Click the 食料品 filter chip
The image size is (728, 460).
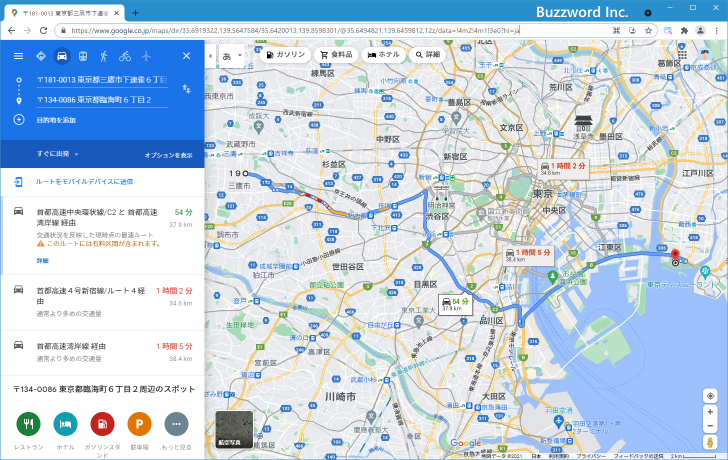coord(336,55)
